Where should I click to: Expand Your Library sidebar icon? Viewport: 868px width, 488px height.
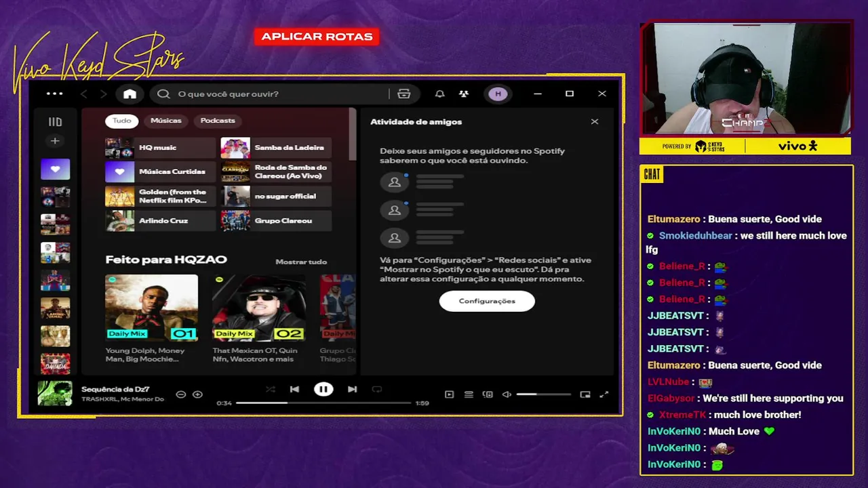coord(55,122)
